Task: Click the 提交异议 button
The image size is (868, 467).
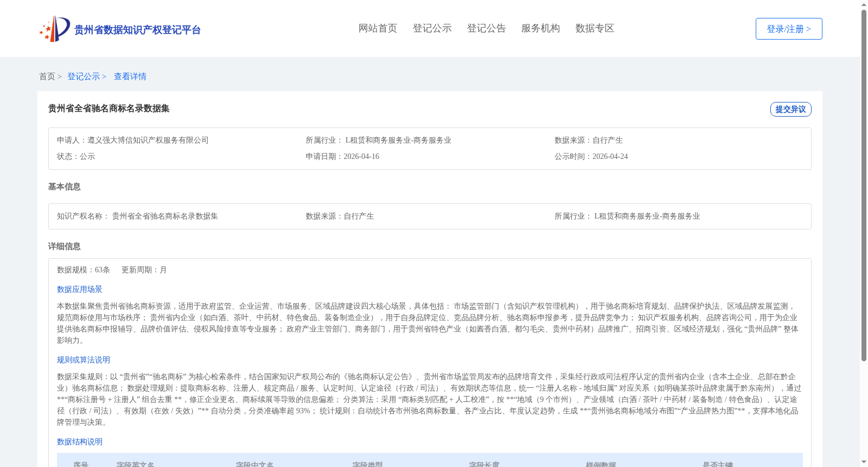Action: (790, 109)
